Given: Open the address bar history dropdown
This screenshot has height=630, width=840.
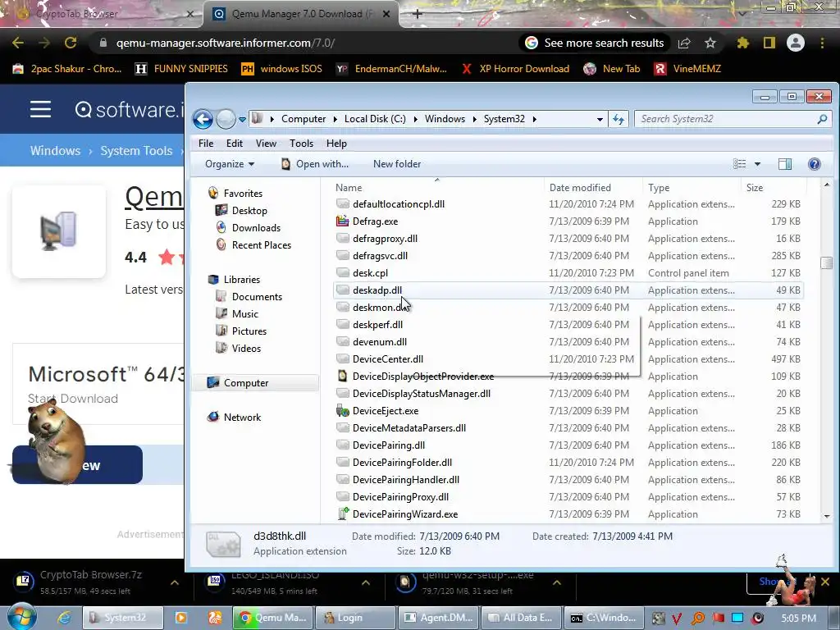Looking at the screenshot, I should [x=600, y=120].
